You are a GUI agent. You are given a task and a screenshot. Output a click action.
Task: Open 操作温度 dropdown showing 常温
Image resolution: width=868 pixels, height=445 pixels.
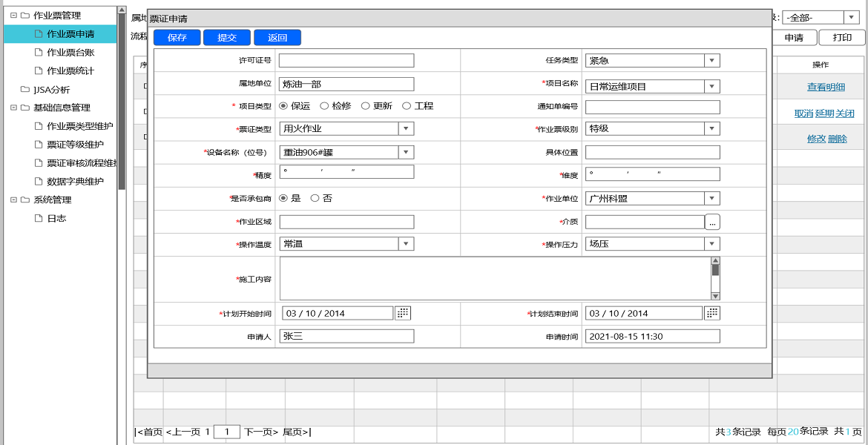click(x=346, y=243)
